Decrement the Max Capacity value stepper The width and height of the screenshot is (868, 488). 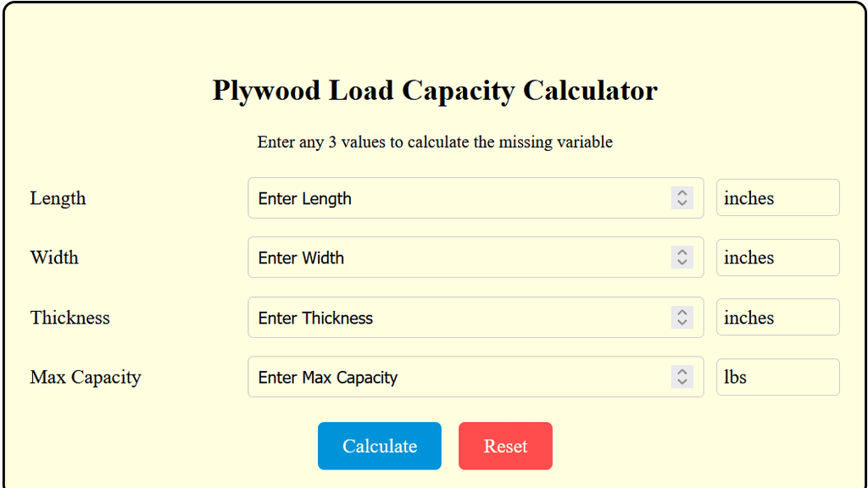pos(682,382)
